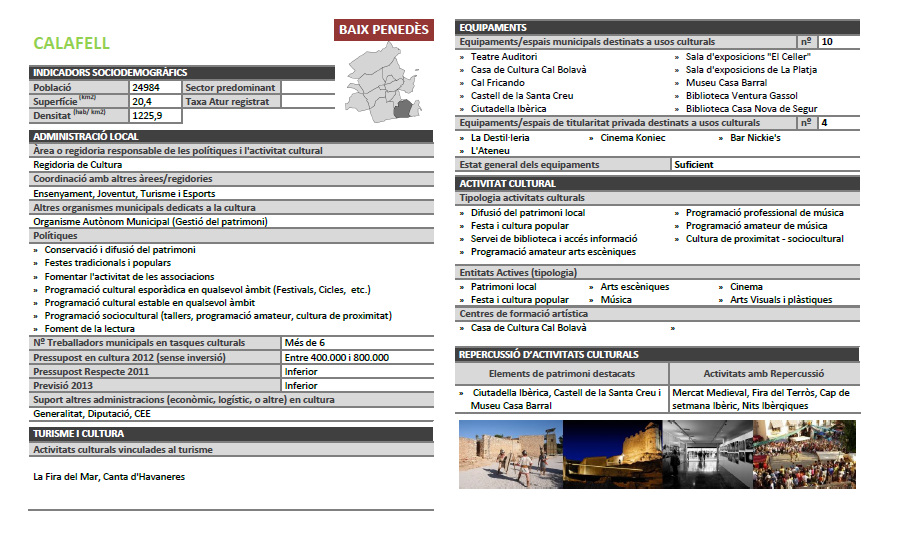Select the Més de 6 workers value
The height and width of the screenshot is (536, 903).
[305, 343]
